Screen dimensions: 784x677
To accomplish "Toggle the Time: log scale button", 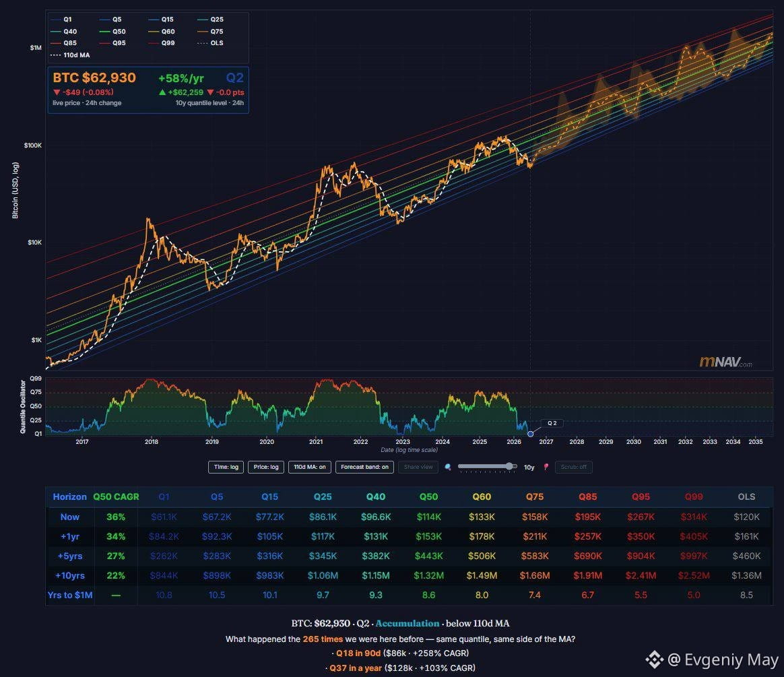I will (226, 467).
